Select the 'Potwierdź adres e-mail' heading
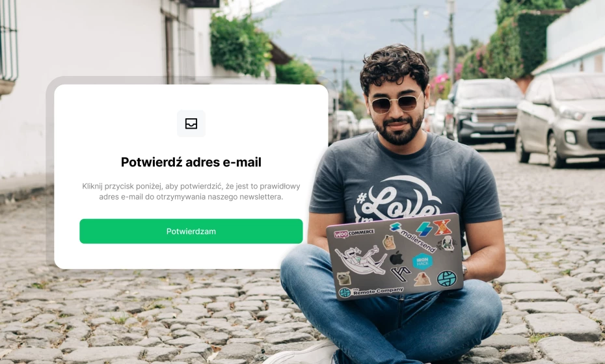The width and height of the screenshot is (605, 364). (x=191, y=162)
